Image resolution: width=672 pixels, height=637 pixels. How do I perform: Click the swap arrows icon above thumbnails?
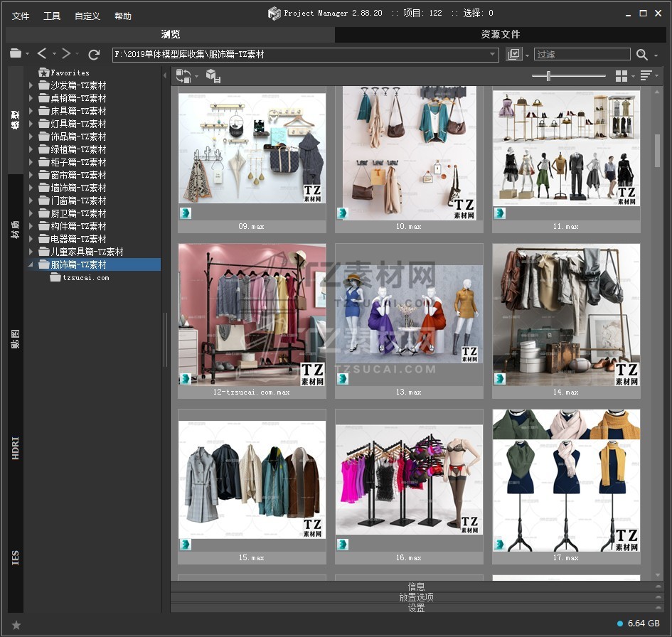point(183,76)
